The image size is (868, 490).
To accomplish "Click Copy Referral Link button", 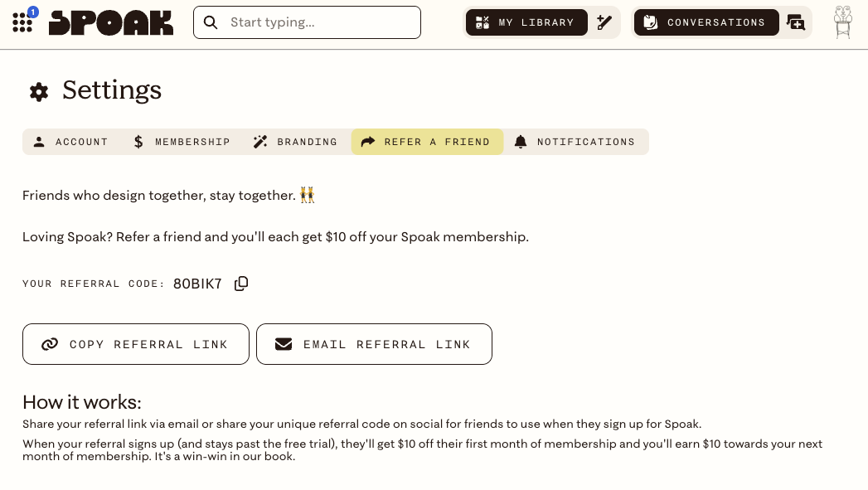I will [x=136, y=344].
